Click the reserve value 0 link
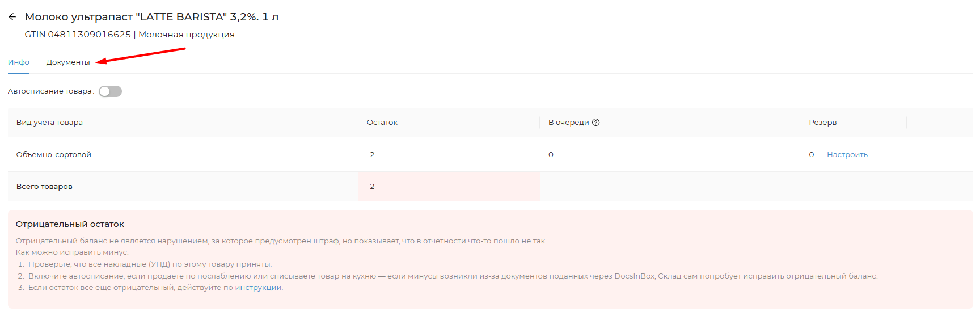Screen dimensions: 980x320 811,155
